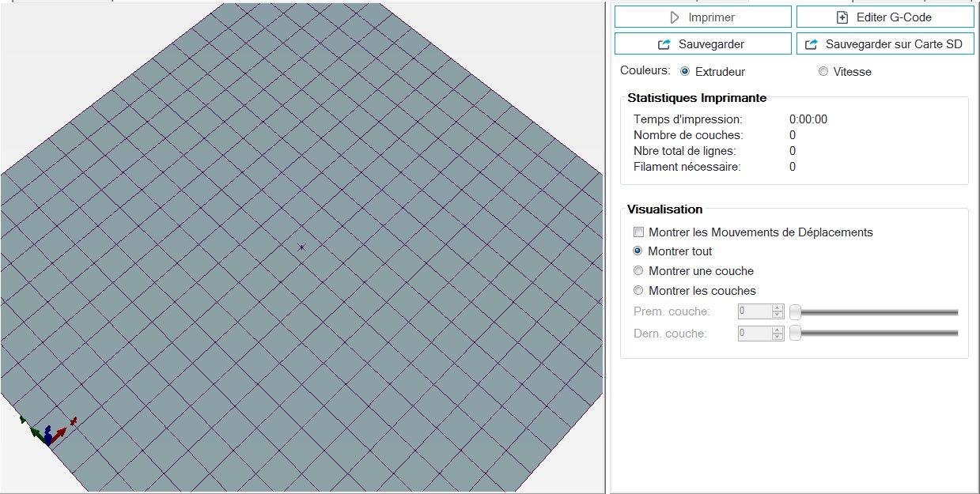Enable Montrer les Mouvements de Déplacements checkbox
Image resolution: width=980 pixels, height=494 pixels.
(x=638, y=232)
